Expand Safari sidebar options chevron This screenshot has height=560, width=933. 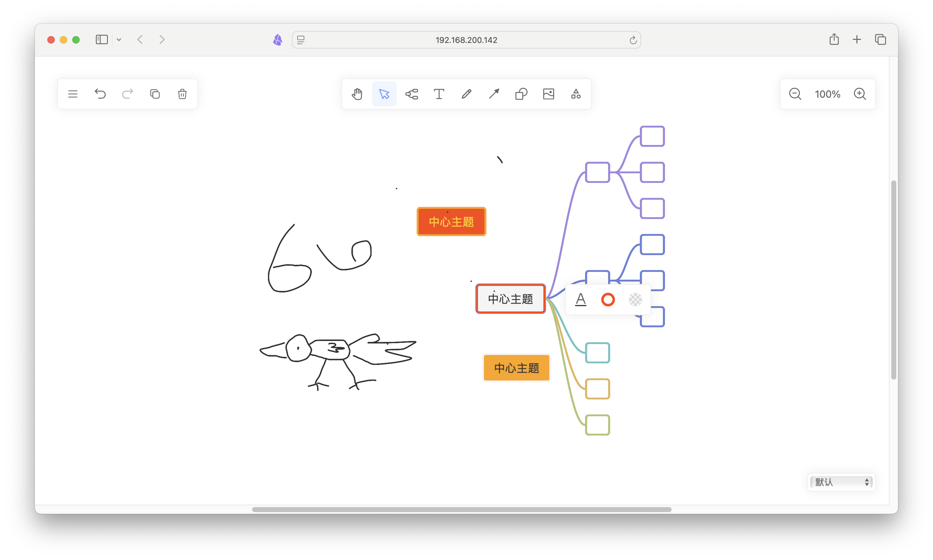(119, 40)
